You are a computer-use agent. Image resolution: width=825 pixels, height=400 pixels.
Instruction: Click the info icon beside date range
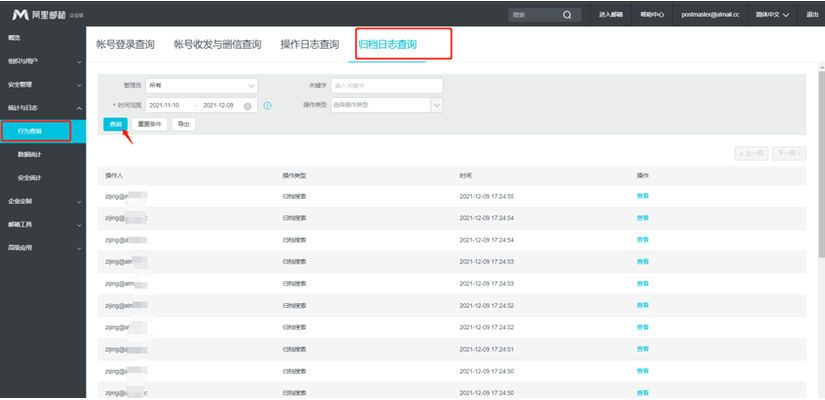coord(268,105)
